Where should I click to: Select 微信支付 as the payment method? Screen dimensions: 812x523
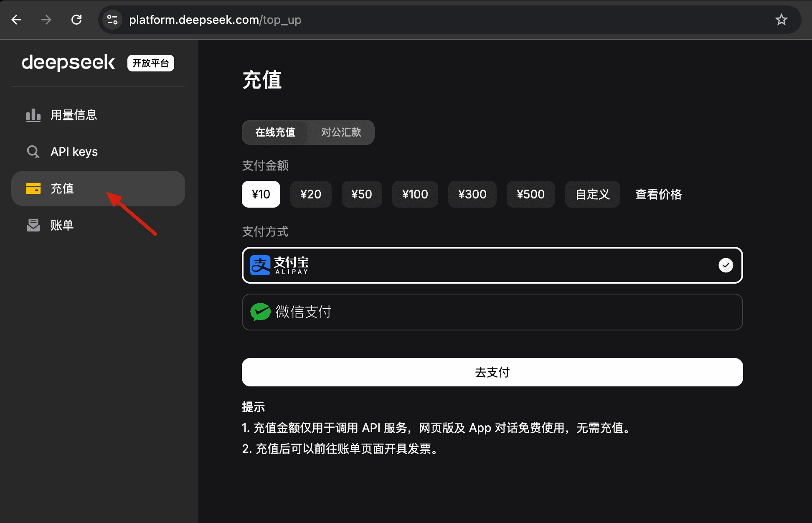[492, 312]
